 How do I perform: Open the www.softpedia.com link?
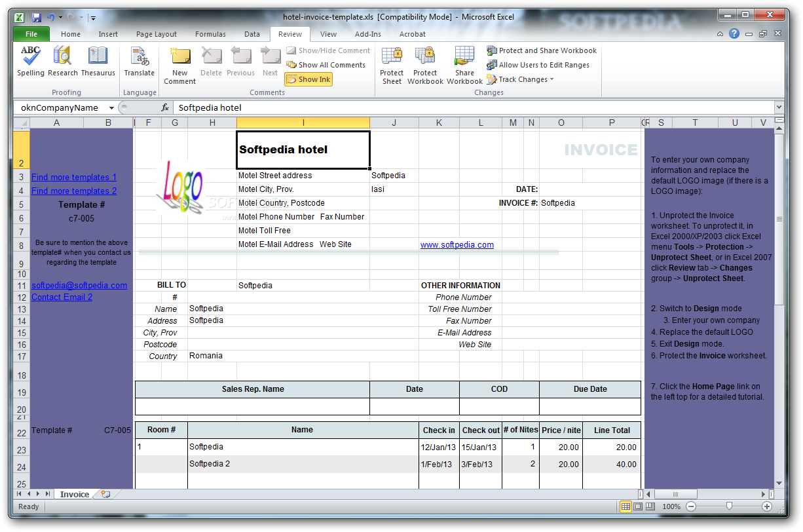coord(457,244)
